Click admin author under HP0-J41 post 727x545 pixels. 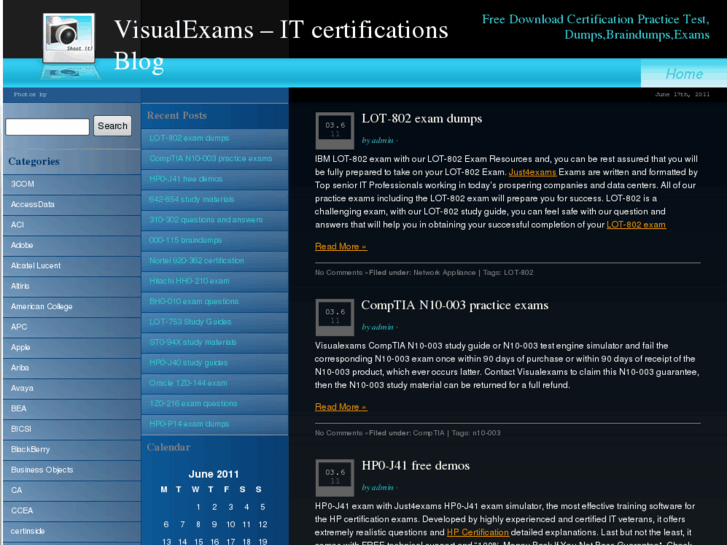pos(382,487)
